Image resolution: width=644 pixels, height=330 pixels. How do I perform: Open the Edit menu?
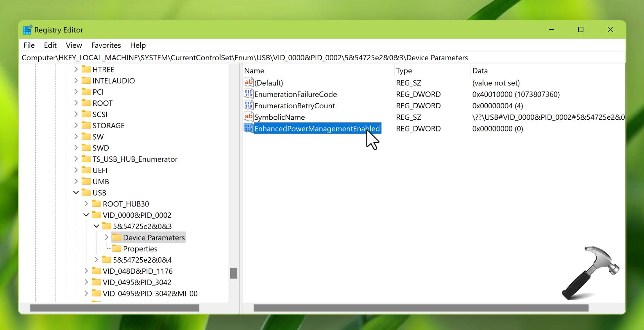pos(50,45)
